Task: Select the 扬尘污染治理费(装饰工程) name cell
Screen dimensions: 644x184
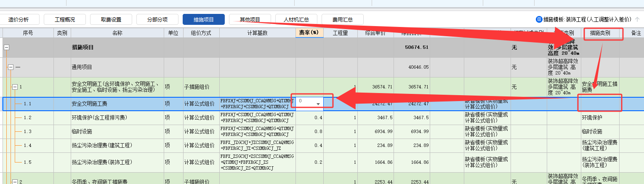Action: coord(117,163)
